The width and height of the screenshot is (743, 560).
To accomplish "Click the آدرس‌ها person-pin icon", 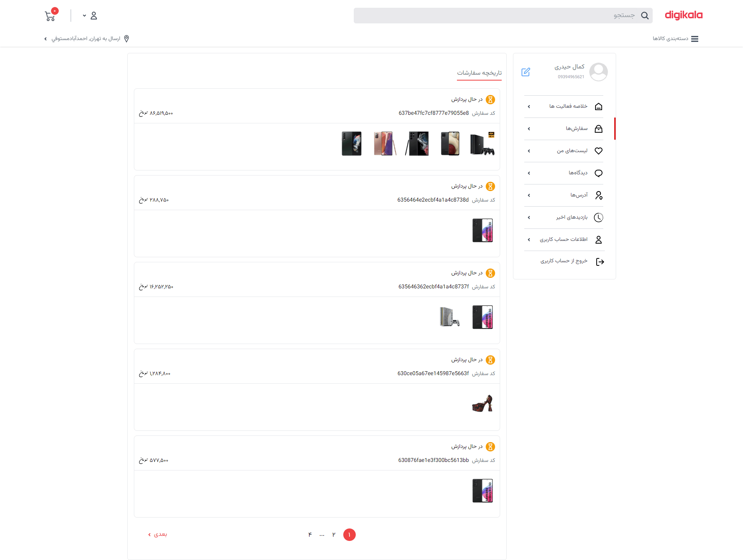I will (x=599, y=195).
